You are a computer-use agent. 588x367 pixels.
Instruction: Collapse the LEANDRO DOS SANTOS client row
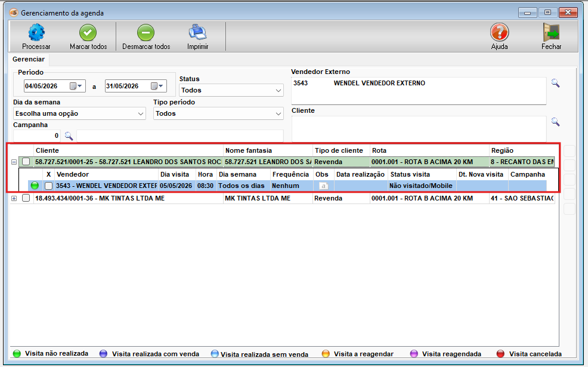click(x=14, y=162)
